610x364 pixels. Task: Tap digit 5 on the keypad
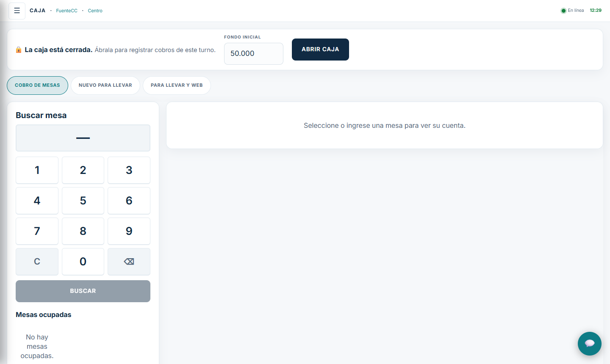pyautogui.click(x=83, y=201)
